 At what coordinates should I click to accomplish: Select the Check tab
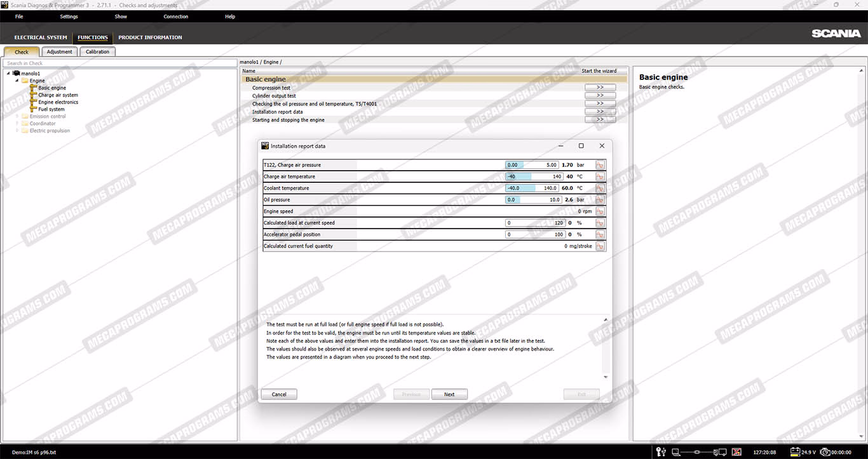pos(22,52)
